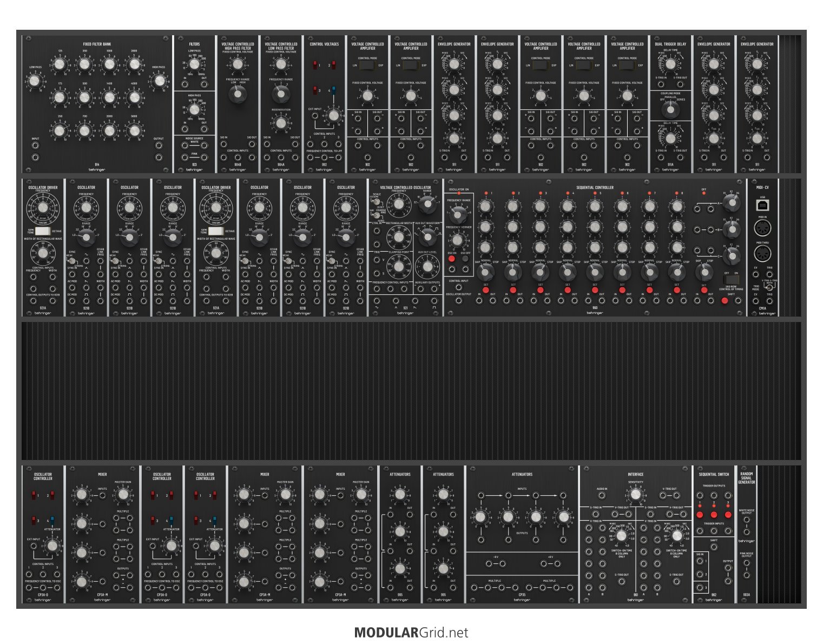Click the top WHITE NOISE OUTPUT jack on 903A
The width and height of the screenshot is (823, 644).
[x=747, y=520]
